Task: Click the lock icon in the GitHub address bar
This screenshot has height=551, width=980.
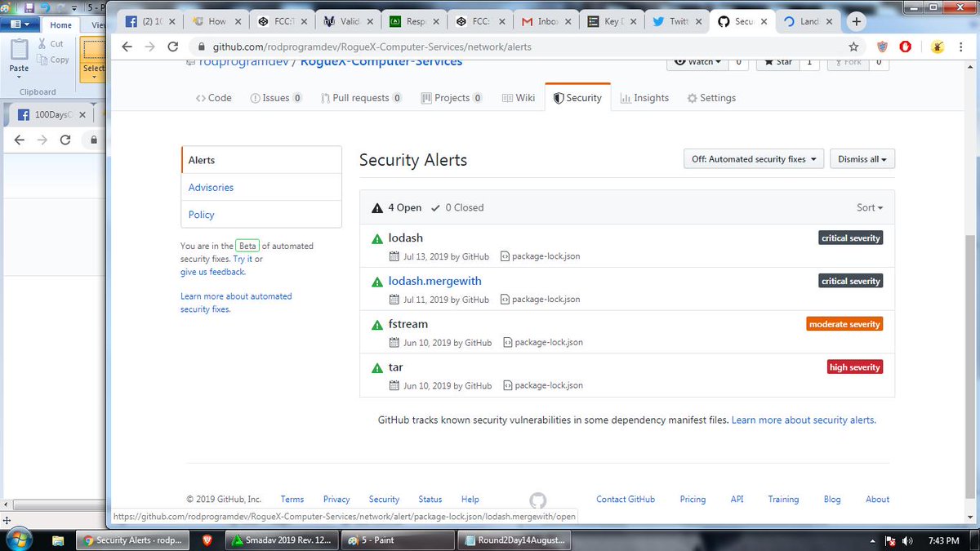Action: coord(201,47)
